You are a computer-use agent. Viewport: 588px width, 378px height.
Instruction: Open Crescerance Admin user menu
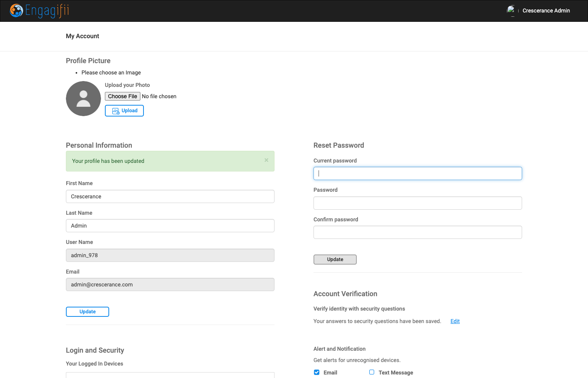546,11
